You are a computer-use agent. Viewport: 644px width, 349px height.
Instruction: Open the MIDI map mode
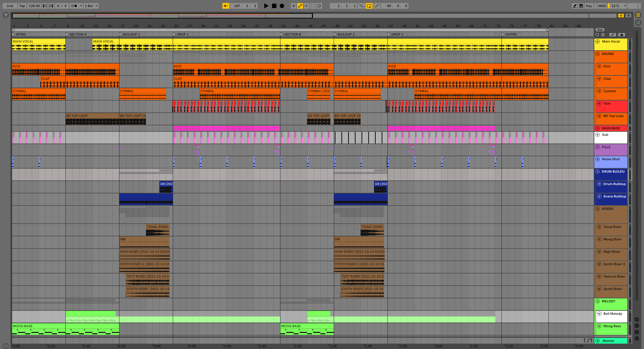pyautogui.click(x=602, y=6)
